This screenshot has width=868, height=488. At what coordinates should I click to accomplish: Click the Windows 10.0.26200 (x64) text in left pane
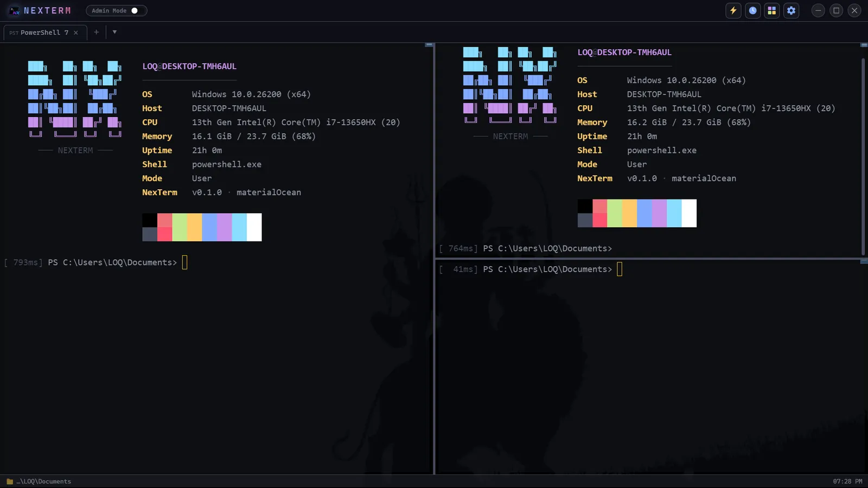tap(251, 94)
